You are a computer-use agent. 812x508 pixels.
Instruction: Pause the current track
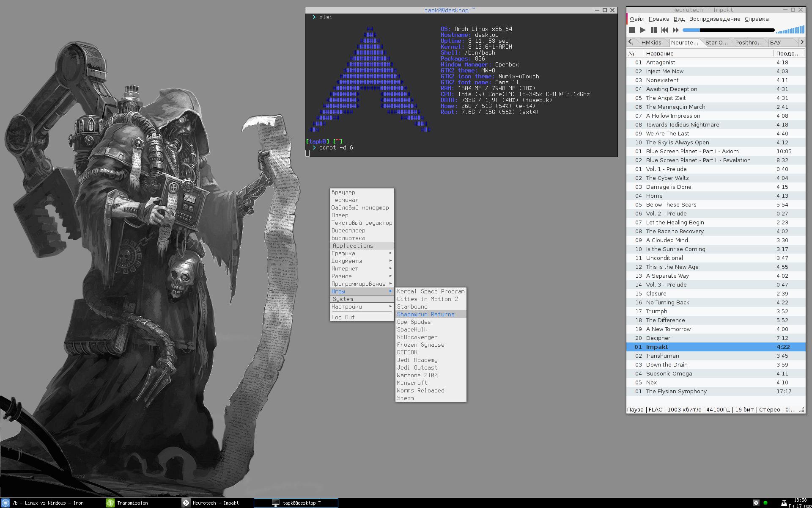point(653,30)
